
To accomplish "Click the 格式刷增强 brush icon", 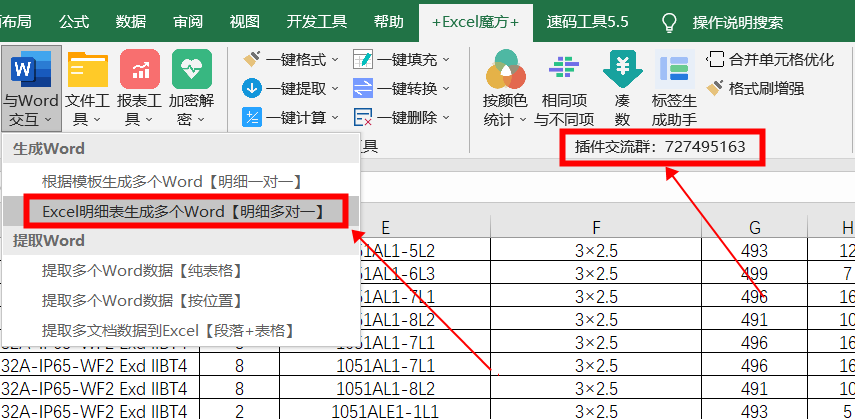I will click(715, 88).
